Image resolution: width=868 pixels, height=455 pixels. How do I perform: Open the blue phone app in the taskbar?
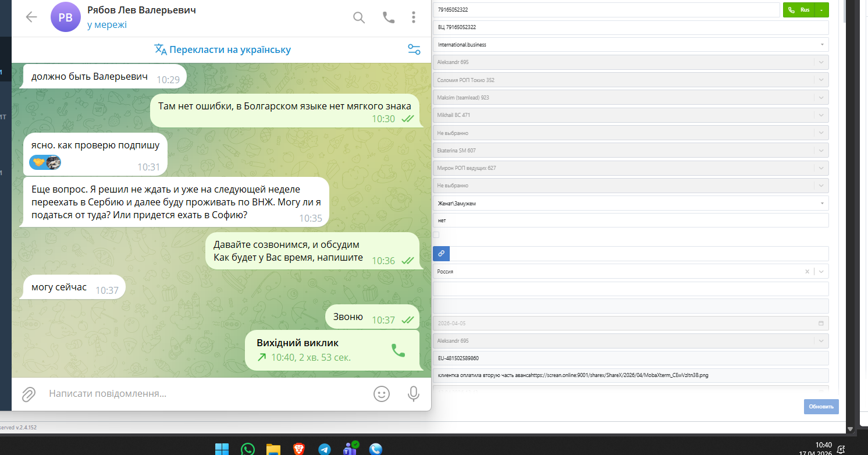[x=376, y=449]
